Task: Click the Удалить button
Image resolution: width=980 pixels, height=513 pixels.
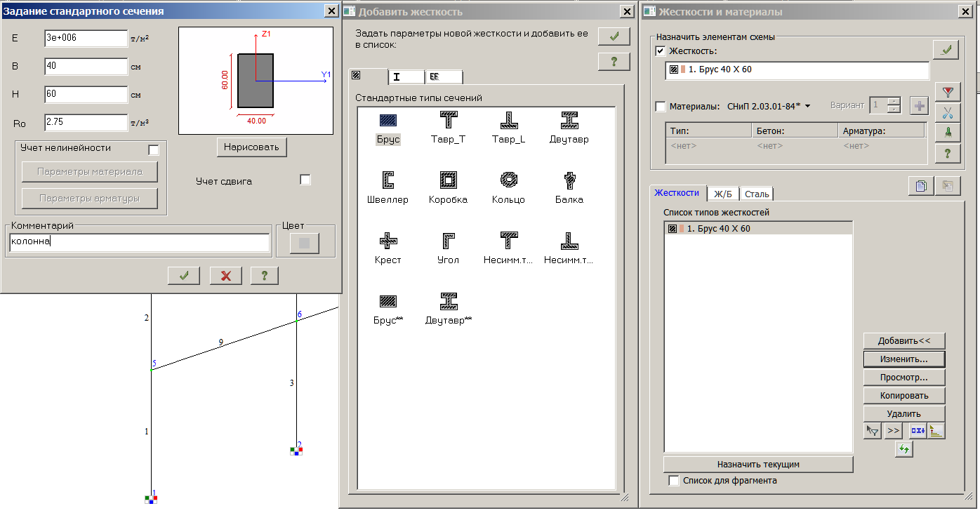Action: pos(904,414)
